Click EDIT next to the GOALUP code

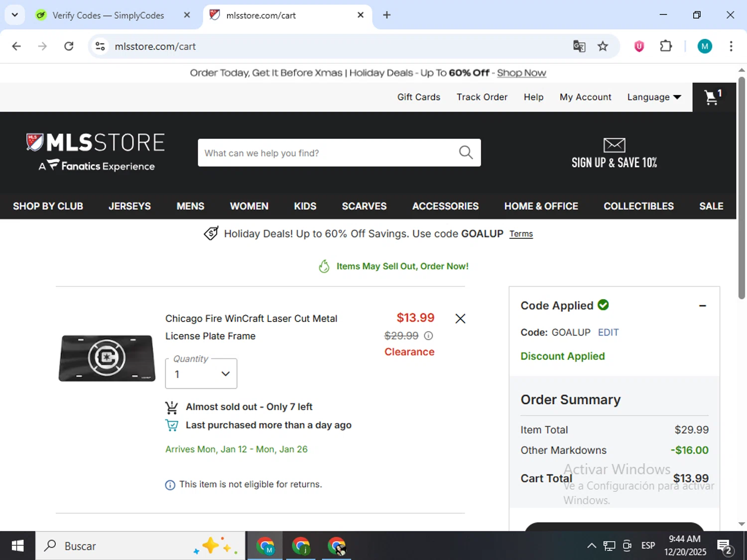coord(608,333)
